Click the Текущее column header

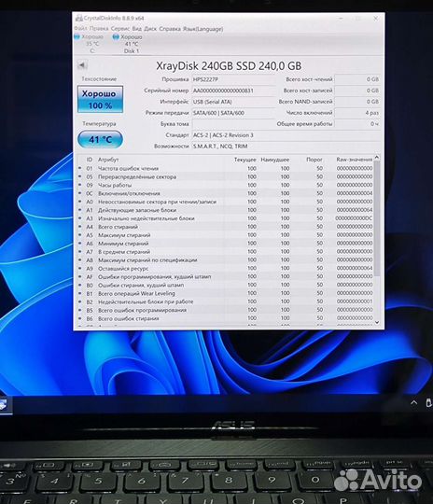[x=244, y=160]
